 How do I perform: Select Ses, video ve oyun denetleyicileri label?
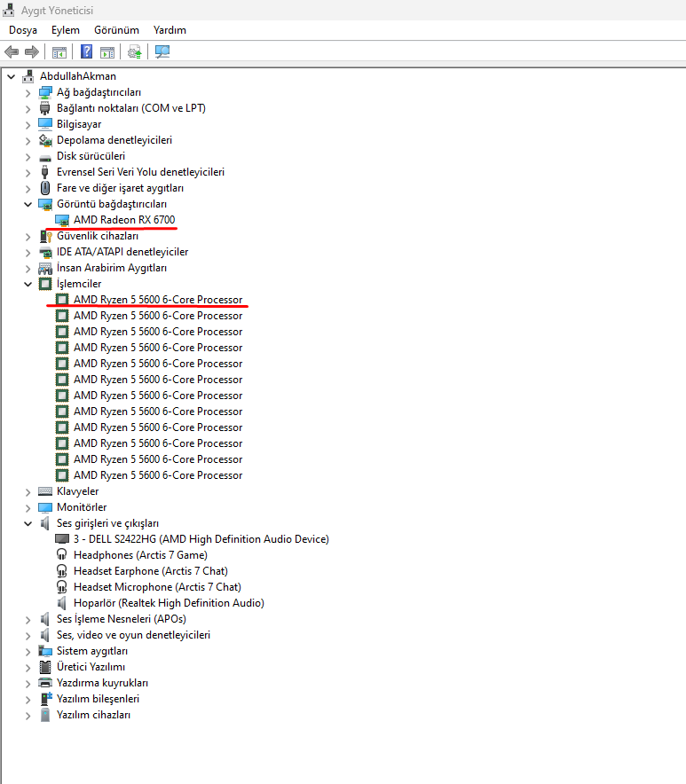click(x=133, y=635)
